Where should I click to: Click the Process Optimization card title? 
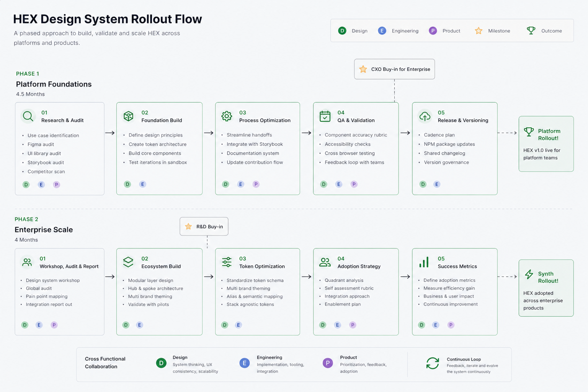[x=265, y=120]
